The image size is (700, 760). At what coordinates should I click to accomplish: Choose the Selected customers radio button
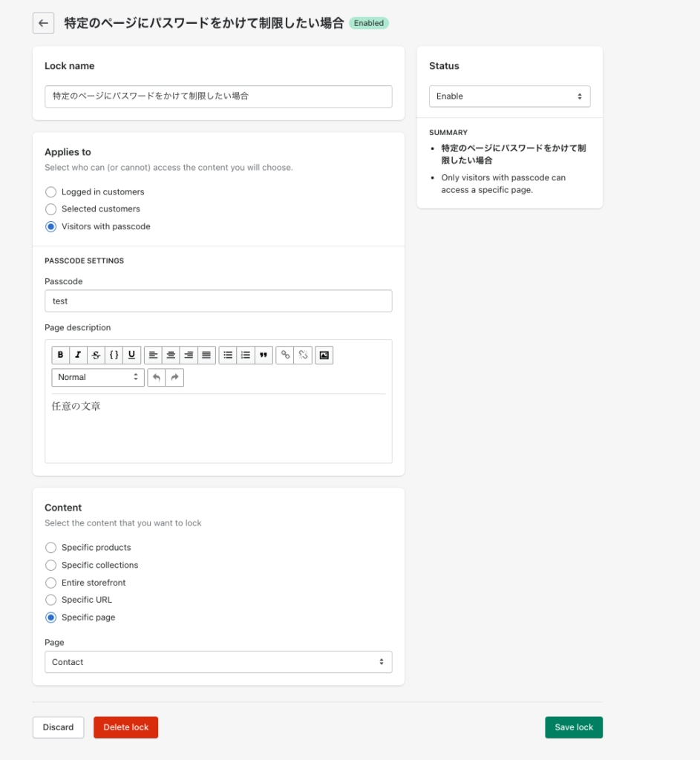51,209
